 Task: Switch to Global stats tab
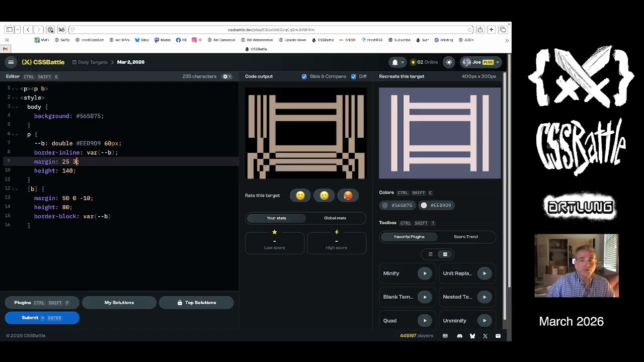point(335,218)
